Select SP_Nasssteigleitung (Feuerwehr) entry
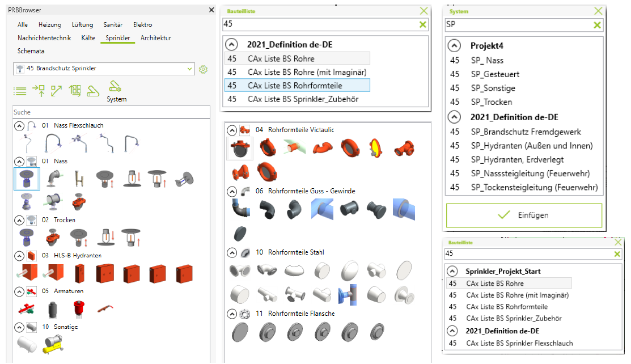 531,173
